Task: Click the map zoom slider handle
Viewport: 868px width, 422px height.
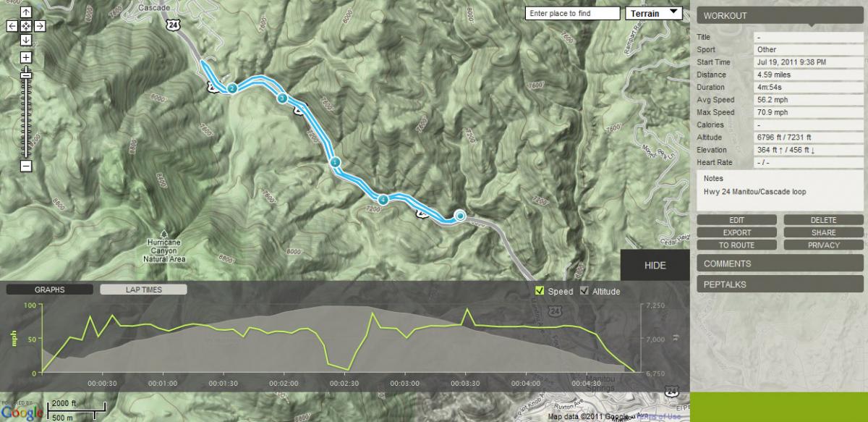Action: (26, 75)
